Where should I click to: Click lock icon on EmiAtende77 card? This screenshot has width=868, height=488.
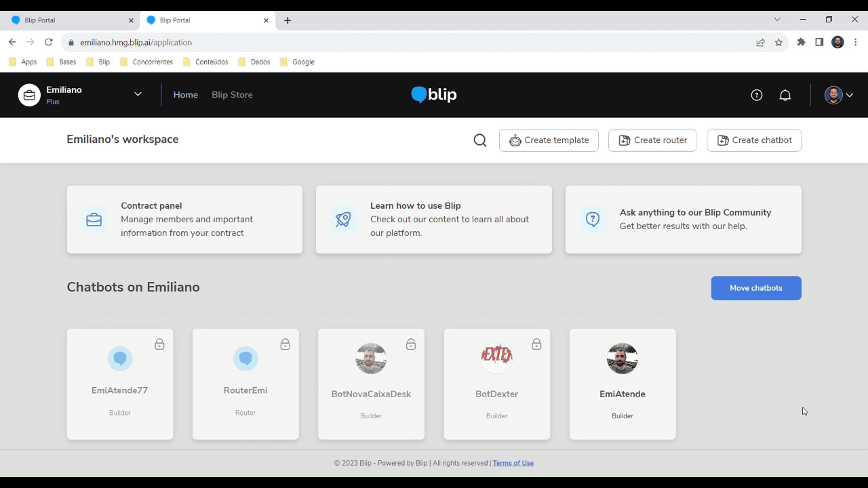coord(159,344)
